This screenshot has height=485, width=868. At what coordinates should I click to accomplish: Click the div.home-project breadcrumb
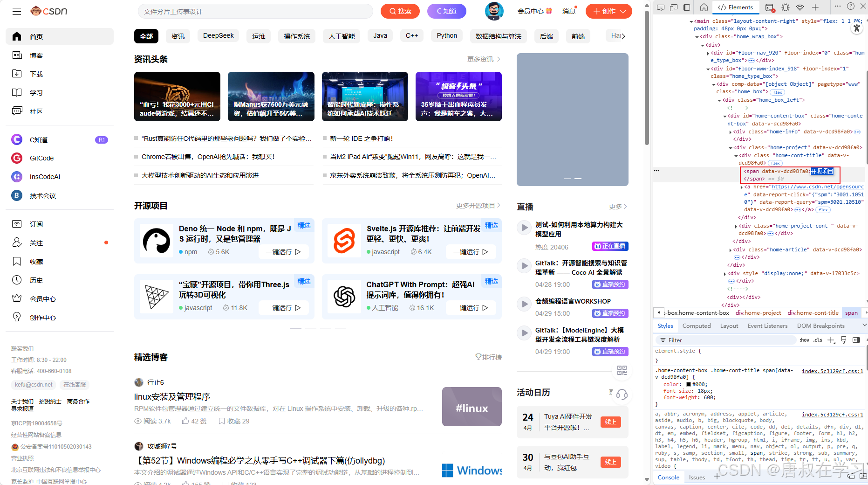(x=758, y=313)
